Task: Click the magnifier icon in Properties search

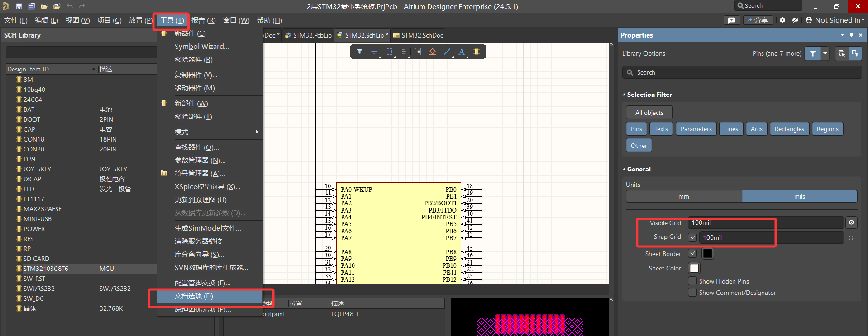Action: coord(630,72)
